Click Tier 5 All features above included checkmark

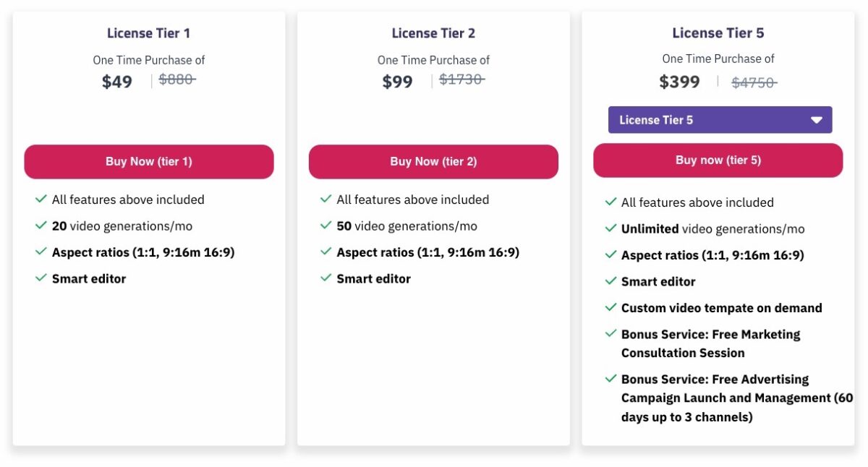point(610,202)
